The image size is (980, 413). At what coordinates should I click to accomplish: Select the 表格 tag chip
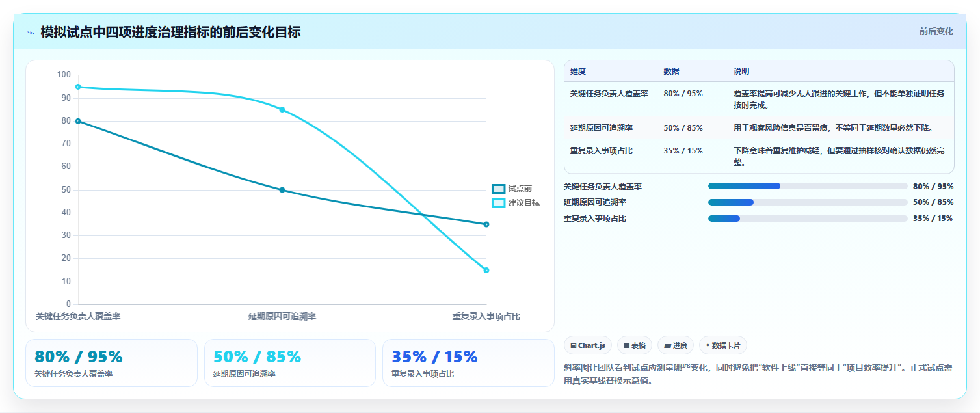635,345
